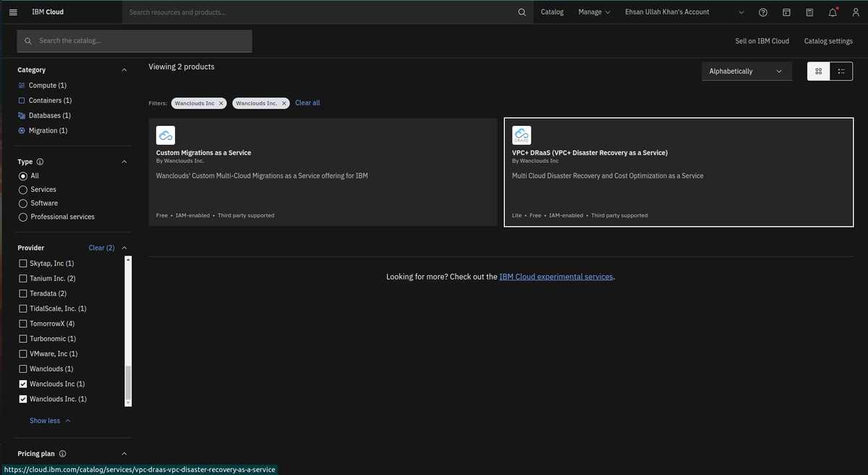Viewport: 868px width, 475px height.
Task: Open the account switcher dropdown
Action: pyautogui.click(x=684, y=12)
